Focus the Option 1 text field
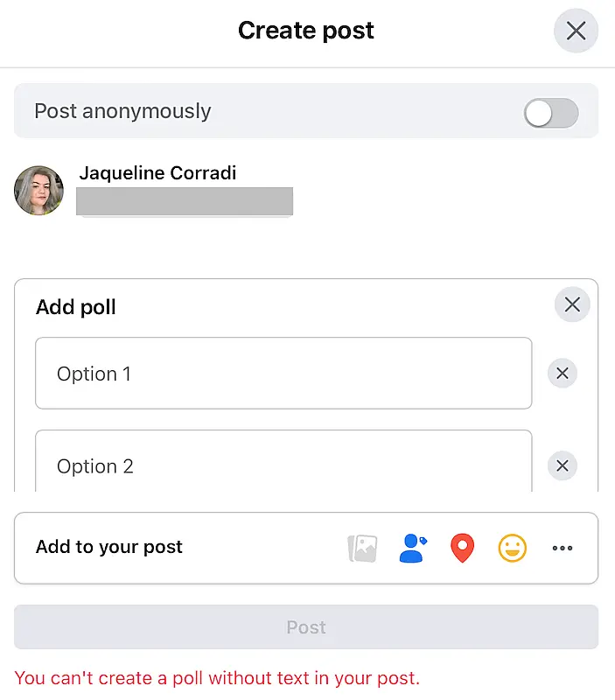The width and height of the screenshot is (615, 700). [283, 373]
